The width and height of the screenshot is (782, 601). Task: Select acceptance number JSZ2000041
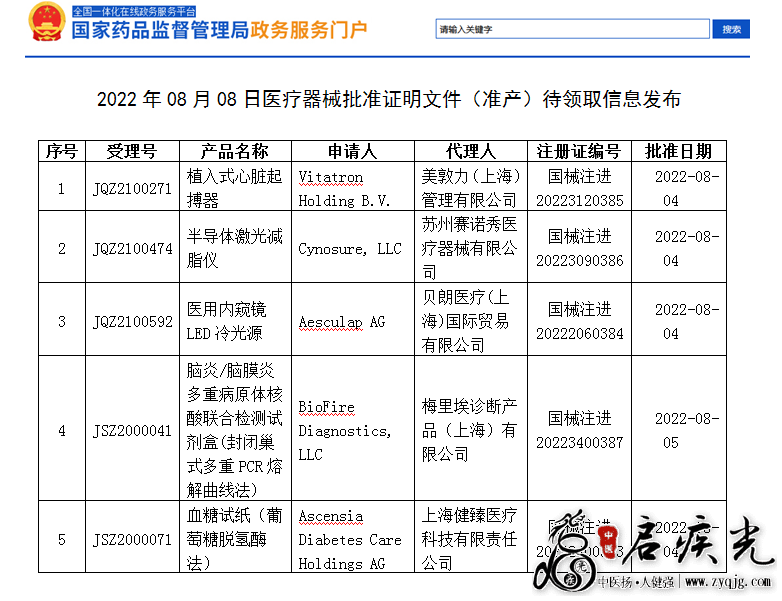132,431
